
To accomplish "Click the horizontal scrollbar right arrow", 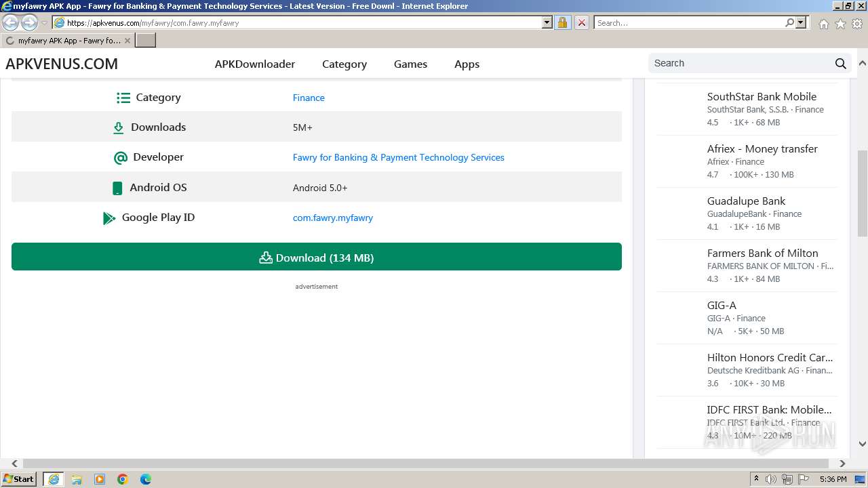I will pos(842,464).
